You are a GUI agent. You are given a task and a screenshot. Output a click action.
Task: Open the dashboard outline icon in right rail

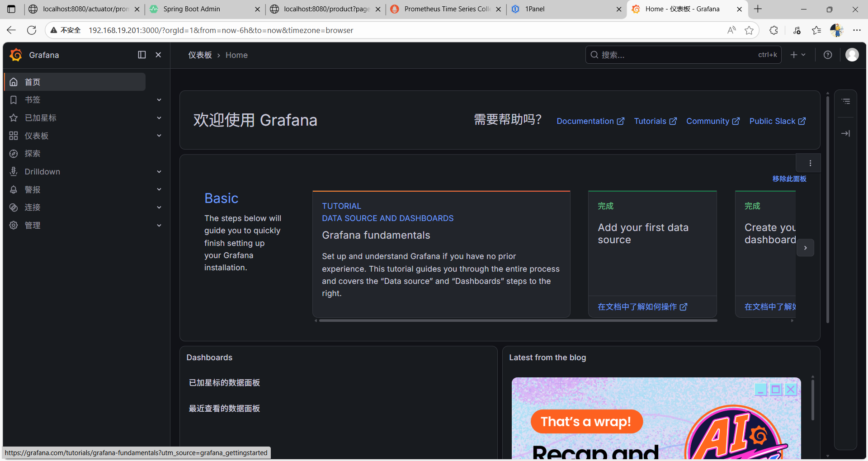tap(846, 101)
